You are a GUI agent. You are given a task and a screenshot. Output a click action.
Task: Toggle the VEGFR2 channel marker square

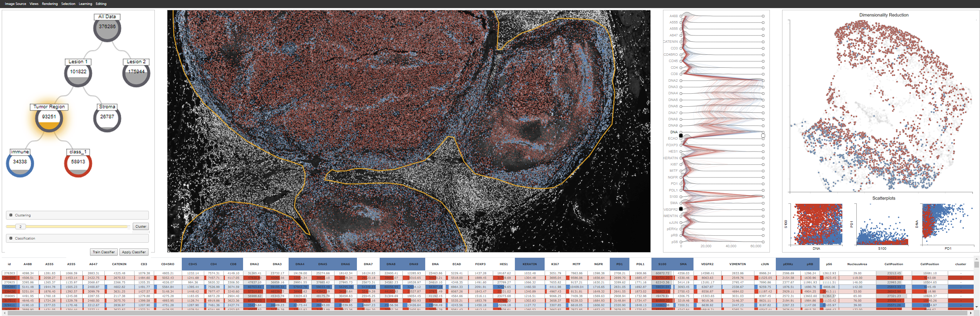(681, 209)
